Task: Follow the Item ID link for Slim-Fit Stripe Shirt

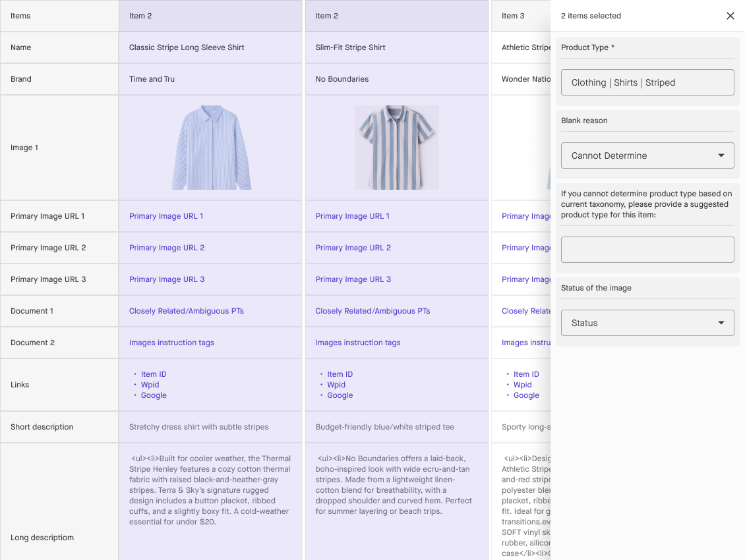Action: (x=340, y=374)
